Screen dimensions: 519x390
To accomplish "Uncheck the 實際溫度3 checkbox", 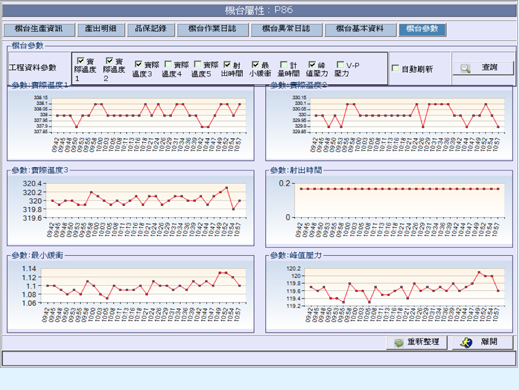I will [x=138, y=64].
